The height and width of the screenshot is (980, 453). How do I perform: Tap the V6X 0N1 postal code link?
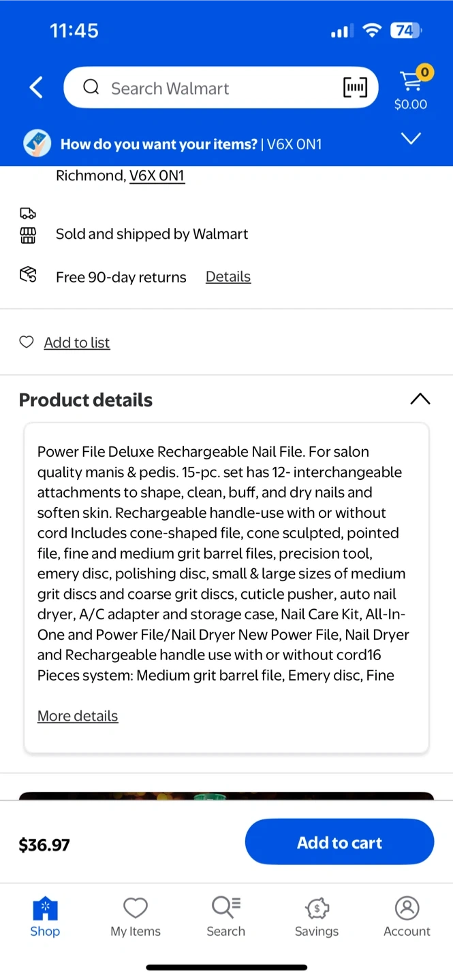[x=157, y=176]
